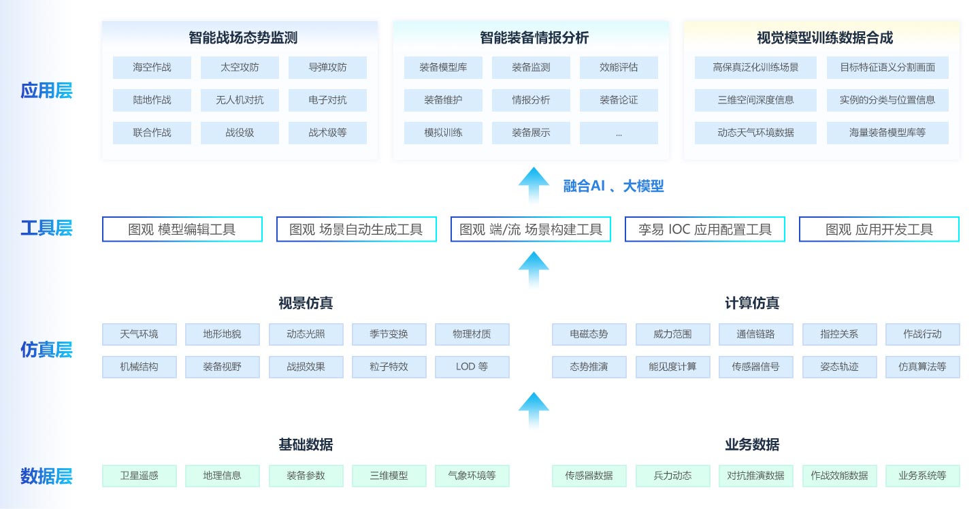Open 图观 应用开发工具
980x509 pixels.
[x=879, y=229]
